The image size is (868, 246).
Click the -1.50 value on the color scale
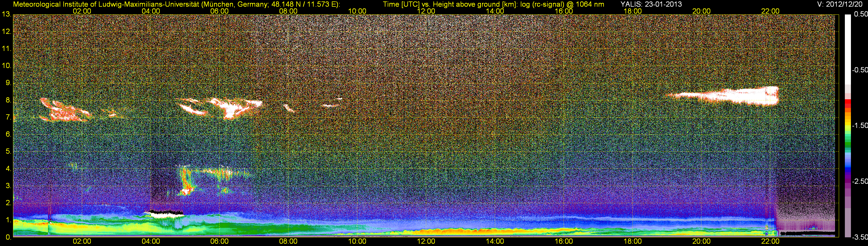[860, 125]
